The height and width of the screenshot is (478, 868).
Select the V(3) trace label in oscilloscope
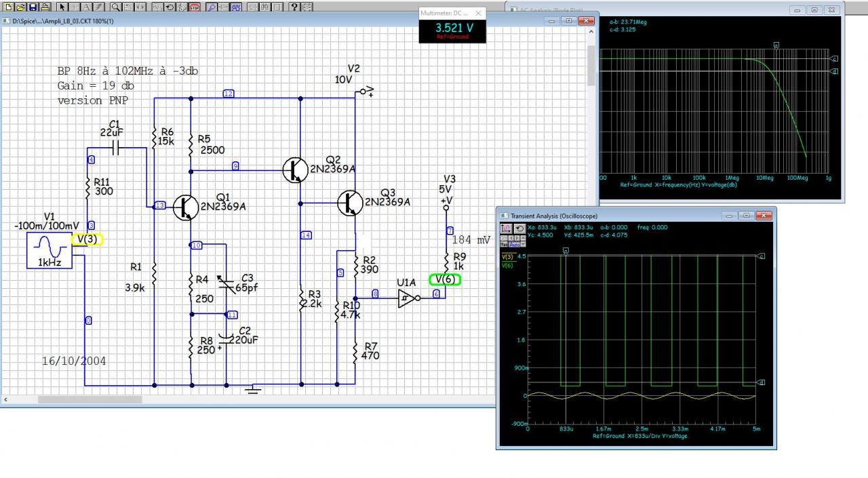click(507, 257)
